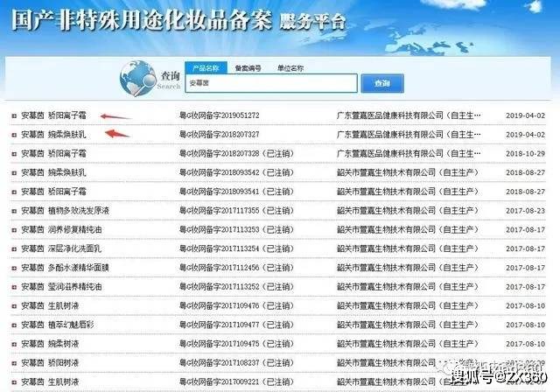Open product 安慕茵 骄阳树液
Viewport: 560px width, 392px height.
[50, 363]
